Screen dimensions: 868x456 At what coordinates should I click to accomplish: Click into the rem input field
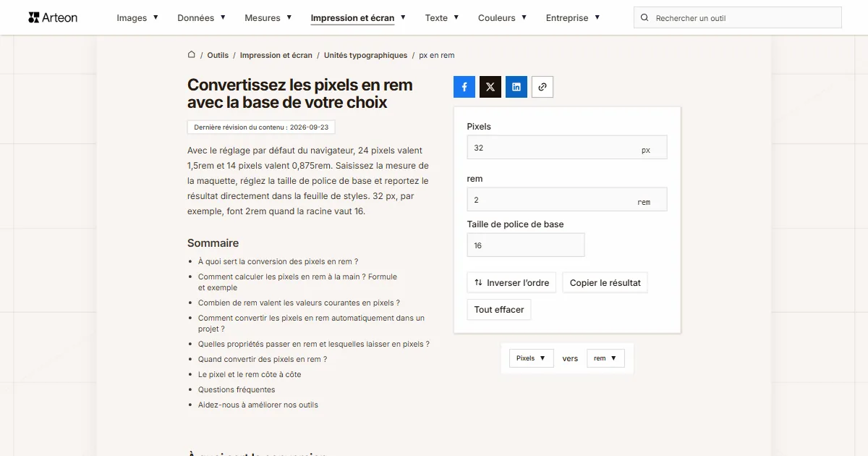point(567,200)
